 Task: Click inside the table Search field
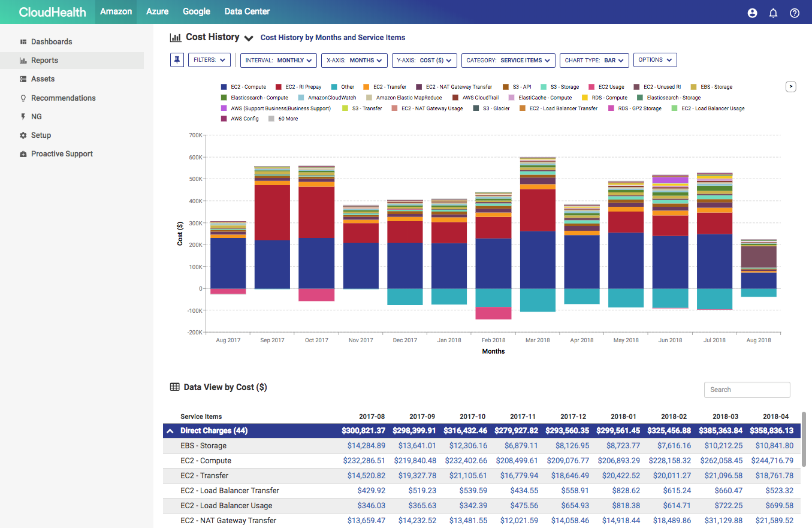(x=747, y=390)
